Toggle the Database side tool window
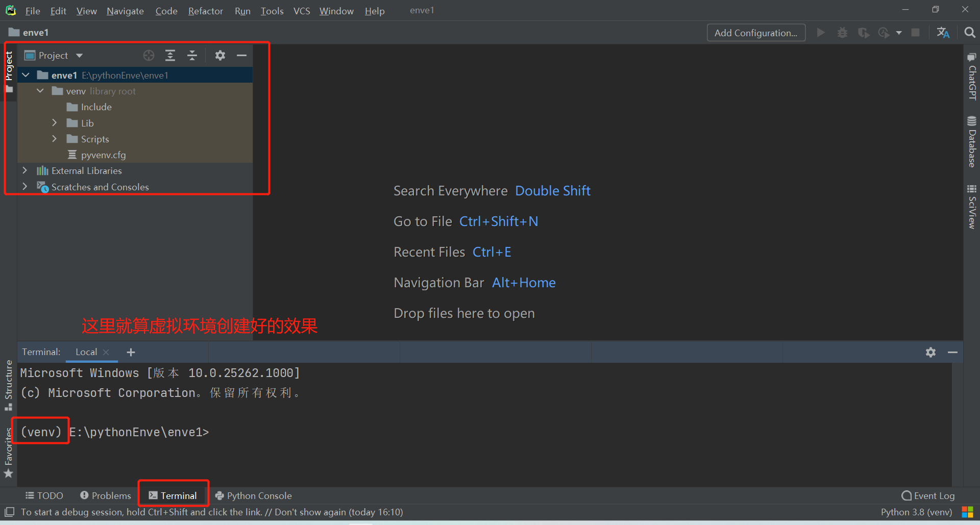The image size is (980, 525). 972,142
